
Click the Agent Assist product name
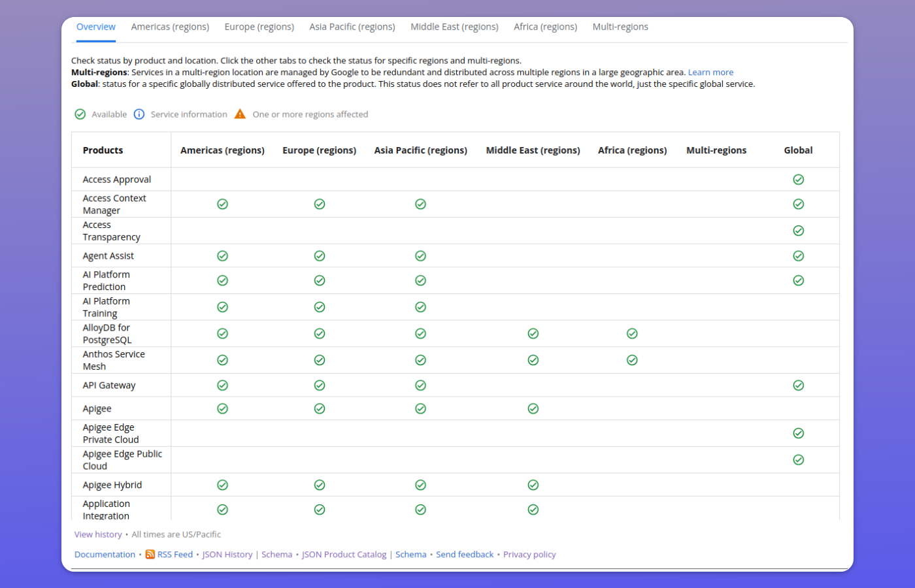pyautogui.click(x=108, y=256)
